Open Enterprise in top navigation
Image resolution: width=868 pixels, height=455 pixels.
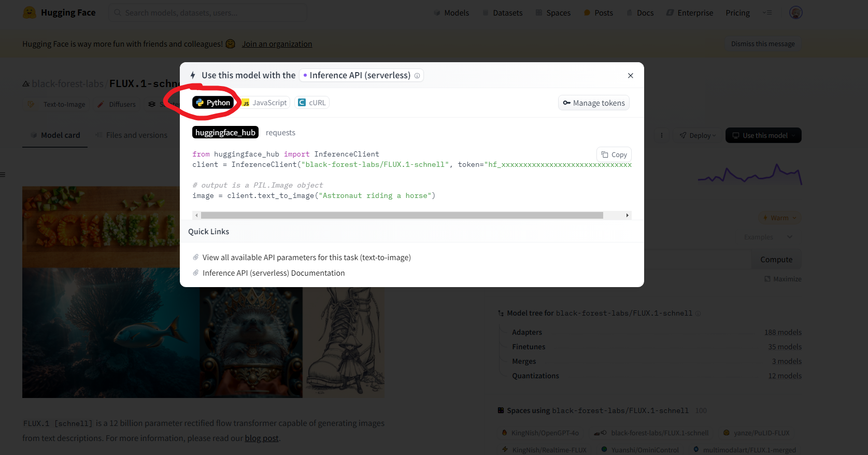pos(690,12)
